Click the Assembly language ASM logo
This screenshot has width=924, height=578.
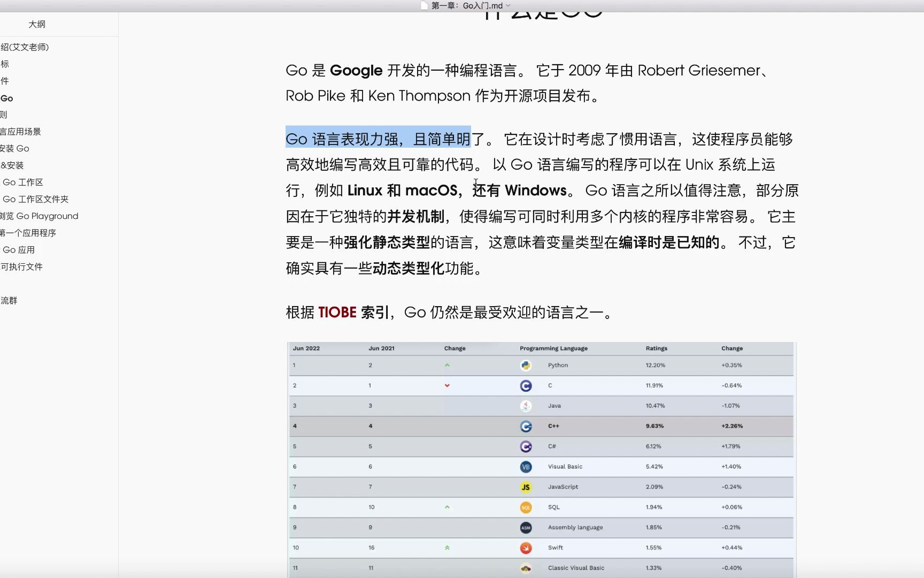pyautogui.click(x=526, y=528)
